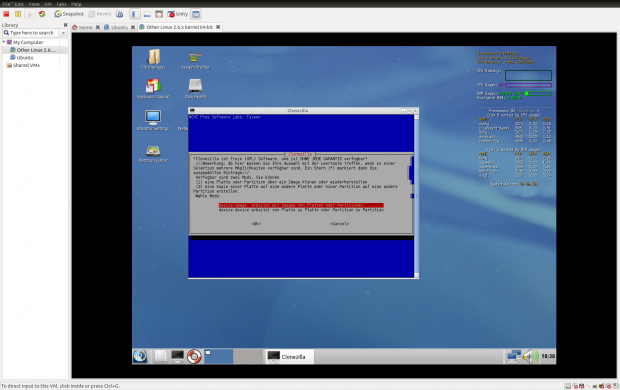Open the guest start menu globe icon
The width and height of the screenshot is (620, 390).
click(140, 356)
